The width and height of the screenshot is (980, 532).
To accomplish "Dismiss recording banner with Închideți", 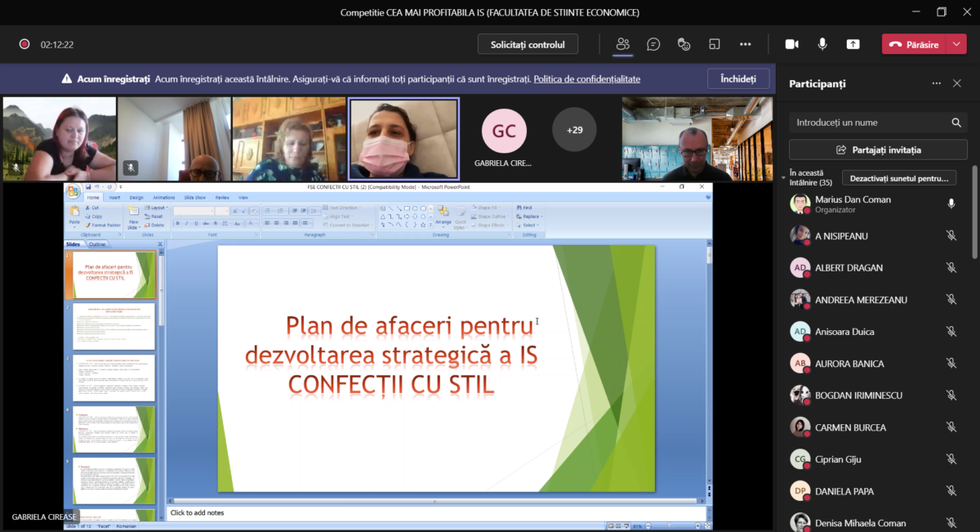I will [737, 79].
